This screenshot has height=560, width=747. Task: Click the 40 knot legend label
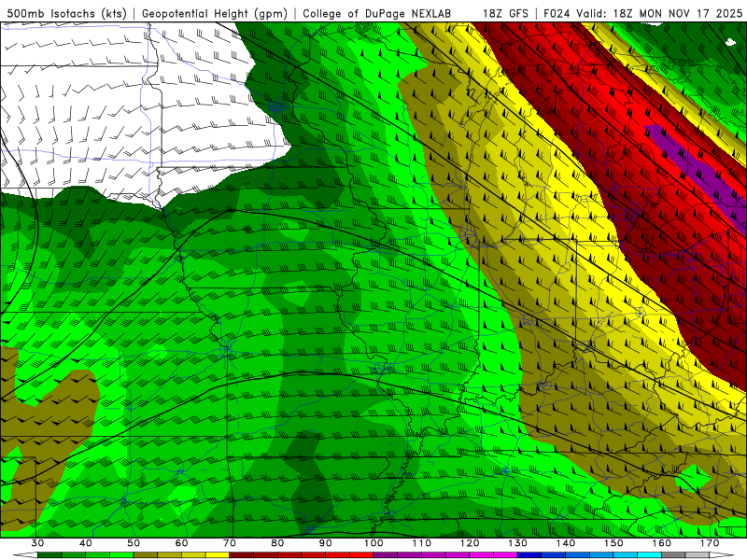click(x=86, y=543)
